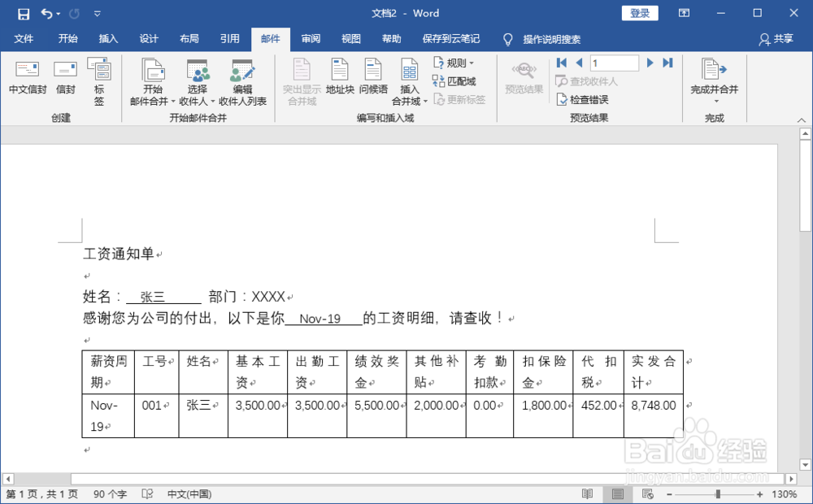The image size is (813, 504).
Task: Click the vertical scrollbar up arrow
Action: coord(805,134)
